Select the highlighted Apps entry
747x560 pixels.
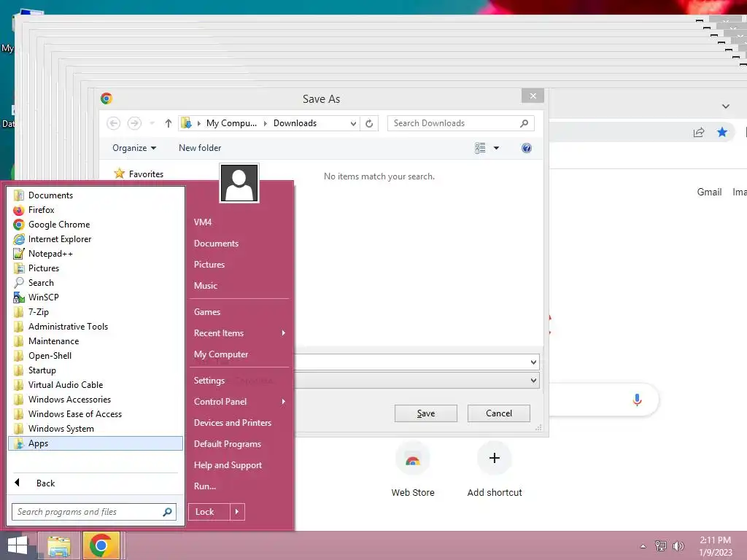(x=96, y=443)
